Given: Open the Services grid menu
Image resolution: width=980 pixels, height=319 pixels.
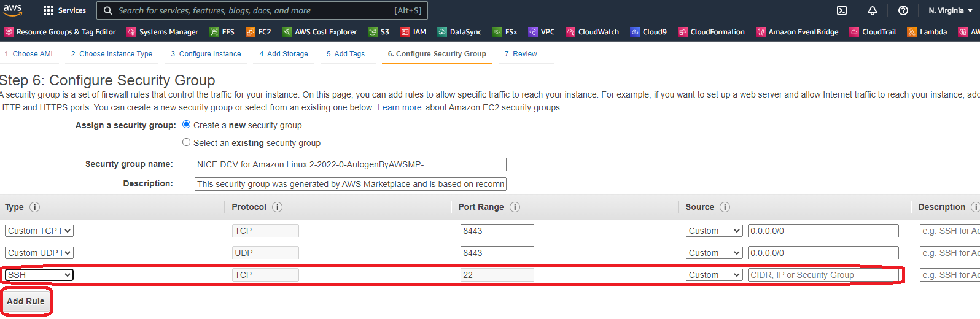Looking at the screenshot, I should 64,10.
